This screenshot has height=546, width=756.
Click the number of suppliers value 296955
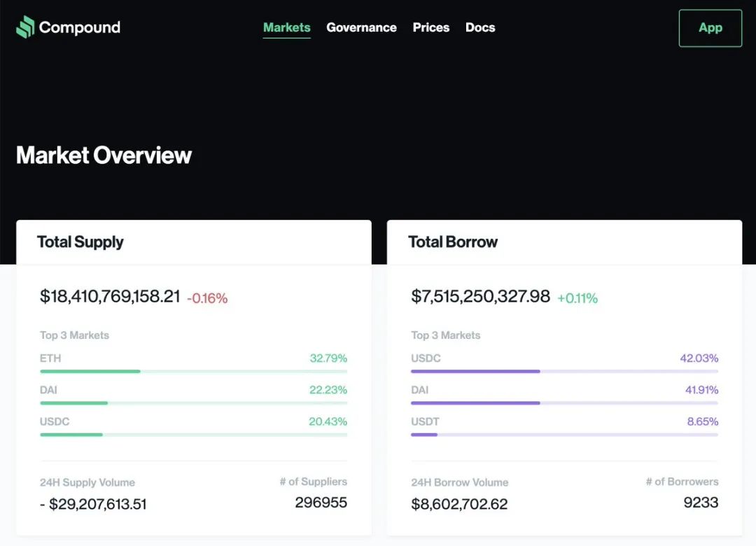321,503
